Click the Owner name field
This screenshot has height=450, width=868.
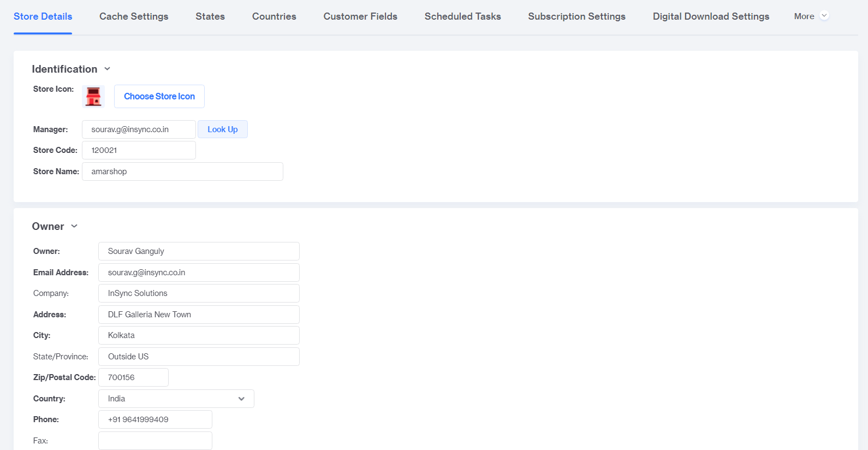point(199,251)
